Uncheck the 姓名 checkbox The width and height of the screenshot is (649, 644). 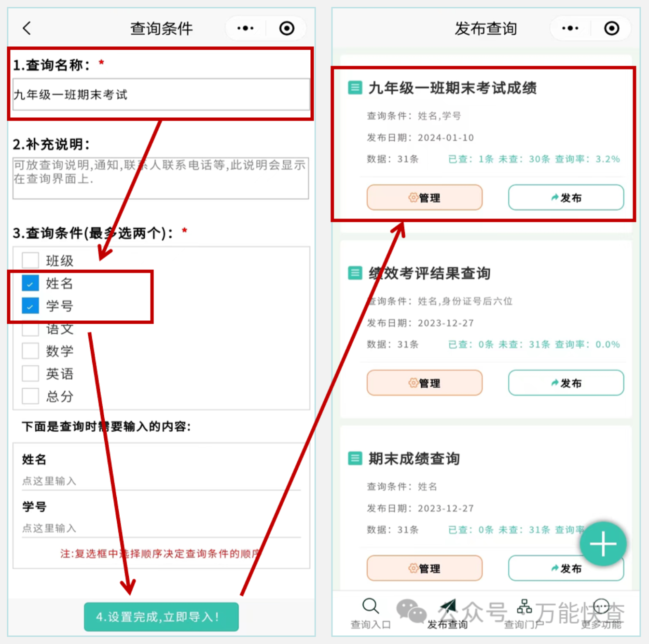click(30, 283)
